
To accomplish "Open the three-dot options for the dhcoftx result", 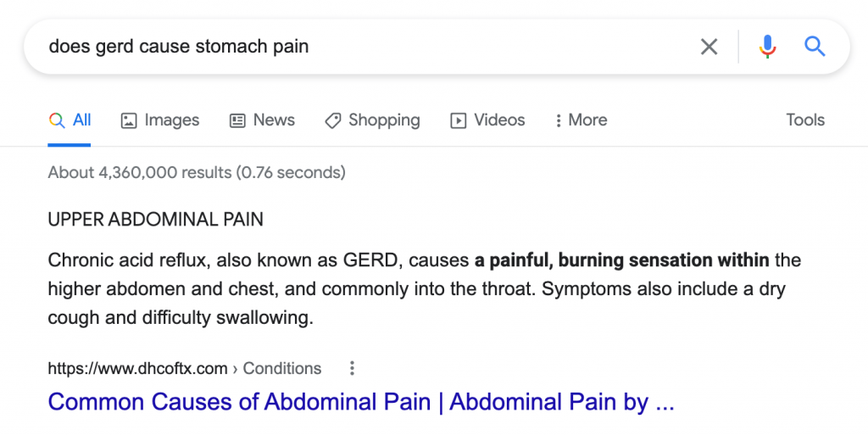I will click(x=352, y=368).
